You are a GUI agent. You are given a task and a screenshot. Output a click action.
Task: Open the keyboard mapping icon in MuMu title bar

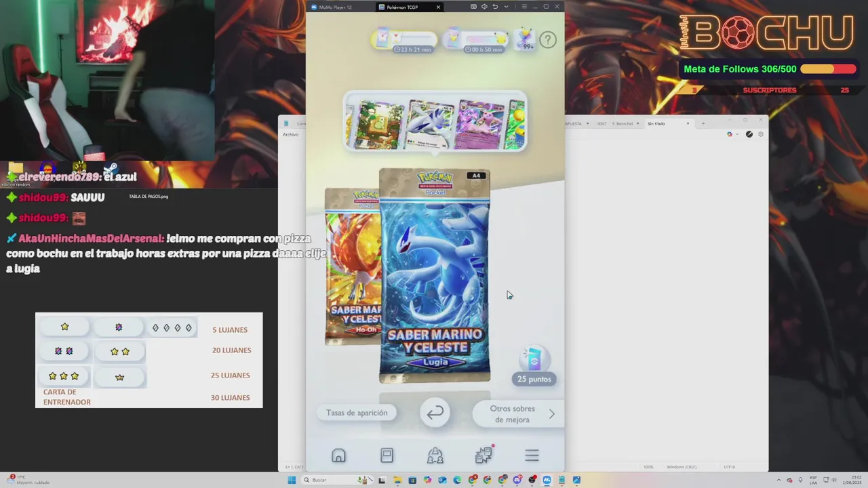473,7
